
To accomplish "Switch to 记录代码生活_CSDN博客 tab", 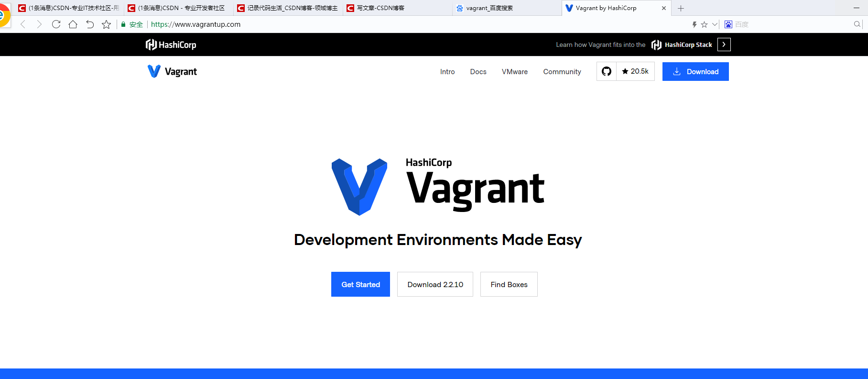I will pyautogui.click(x=288, y=8).
